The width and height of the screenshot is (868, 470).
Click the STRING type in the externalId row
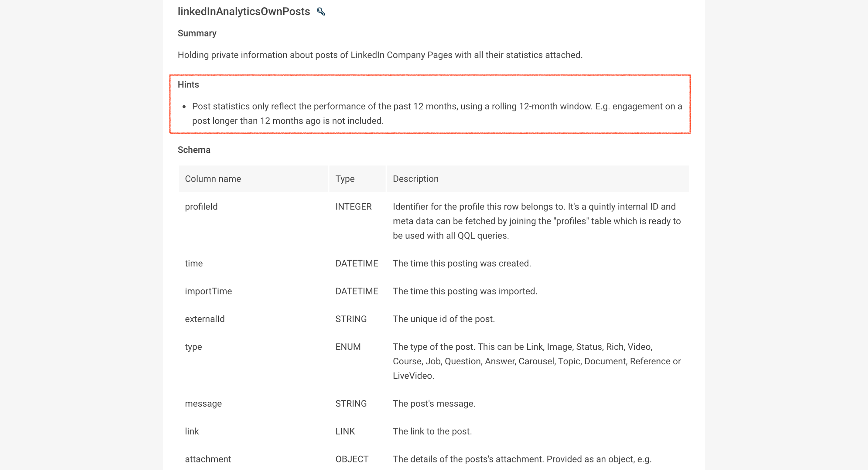(x=351, y=319)
